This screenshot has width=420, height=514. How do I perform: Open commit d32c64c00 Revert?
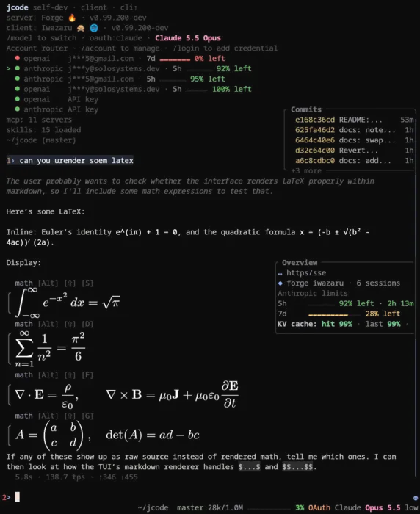click(x=354, y=150)
